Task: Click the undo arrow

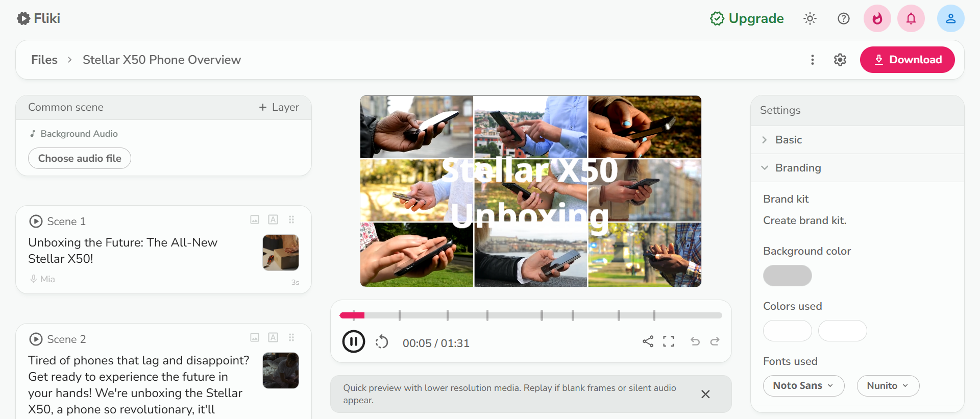Action: [x=695, y=341]
